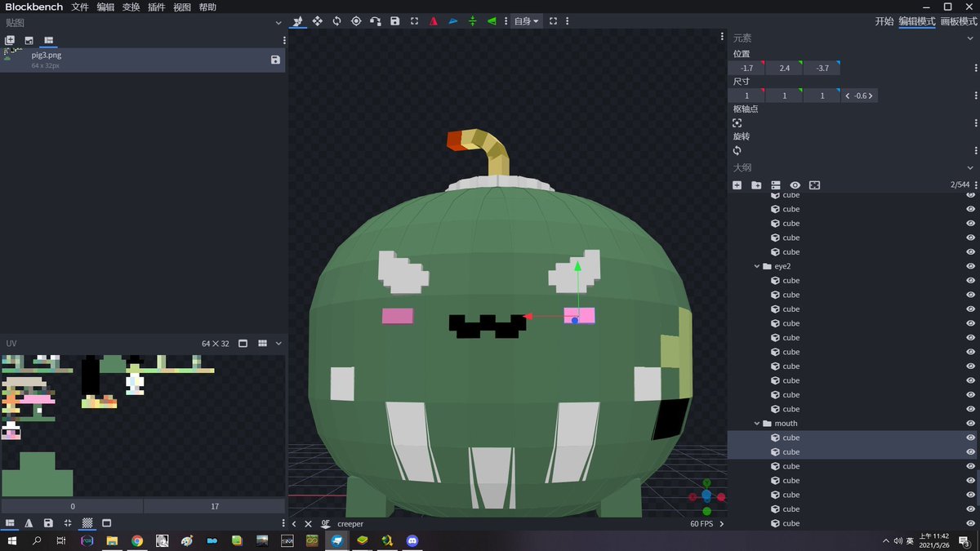Collapse the 大纲 outliner panel
The image size is (980, 551).
click(970, 167)
